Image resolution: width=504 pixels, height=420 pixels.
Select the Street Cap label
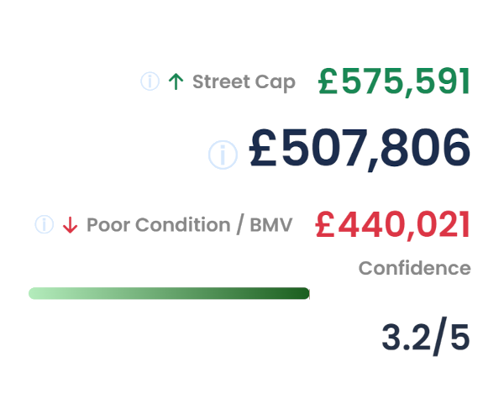244,81
